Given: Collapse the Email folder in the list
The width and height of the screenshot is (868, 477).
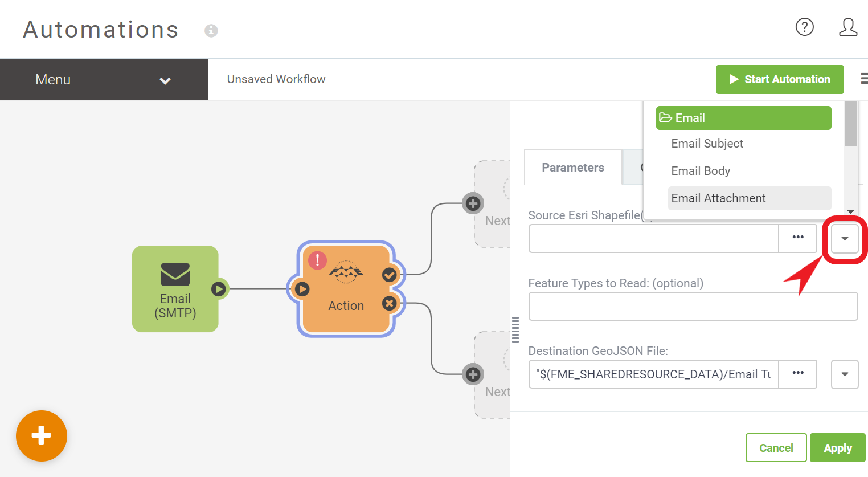Looking at the screenshot, I should (x=743, y=118).
